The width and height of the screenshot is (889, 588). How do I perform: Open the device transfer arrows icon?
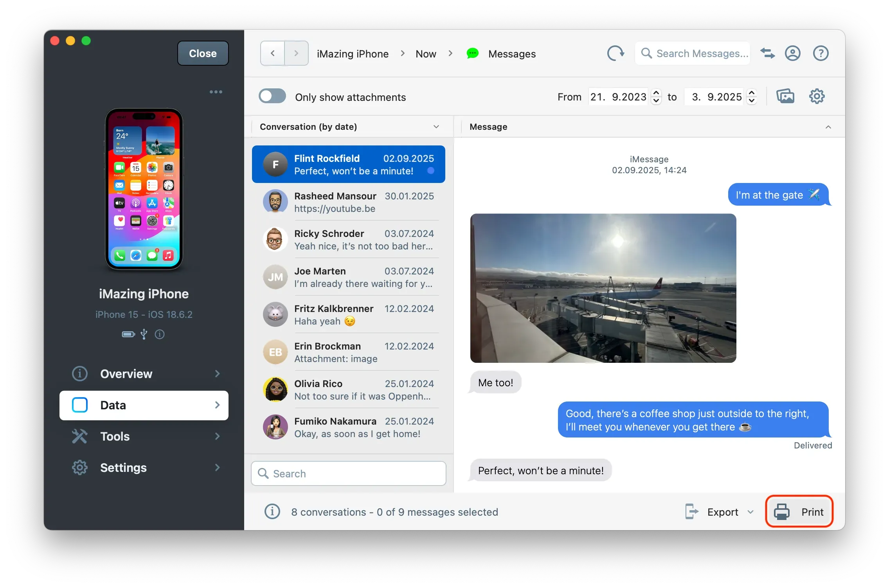tap(767, 53)
